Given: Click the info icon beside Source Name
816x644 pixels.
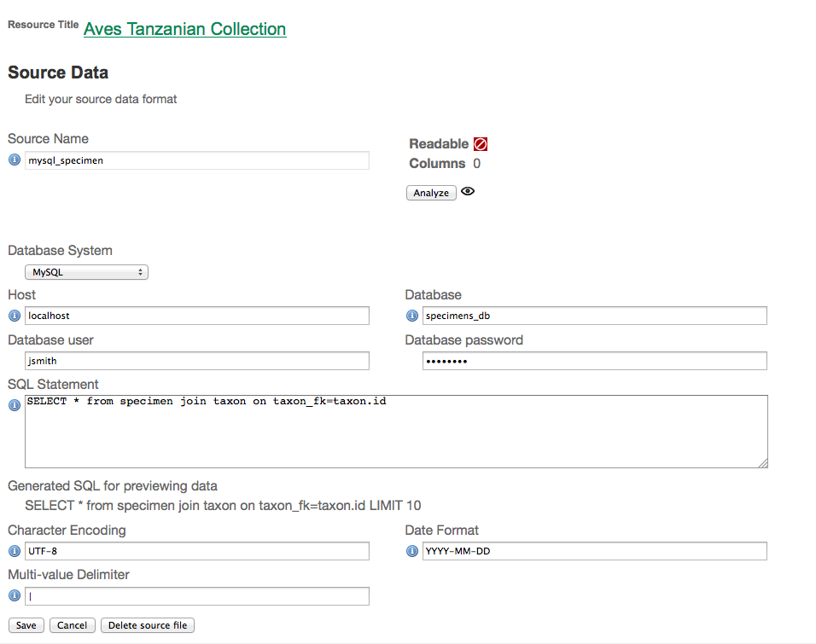Looking at the screenshot, I should (15, 160).
